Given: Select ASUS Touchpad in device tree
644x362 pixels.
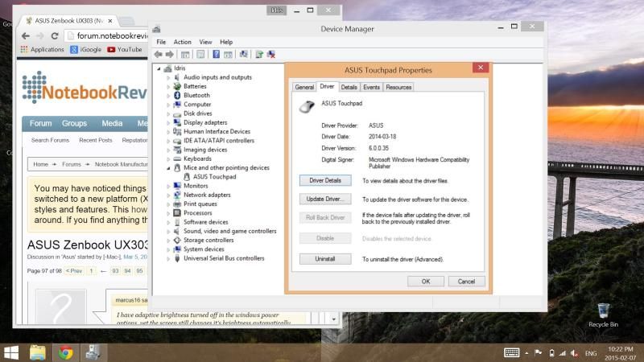Looking at the screenshot, I should tap(214, 177).
